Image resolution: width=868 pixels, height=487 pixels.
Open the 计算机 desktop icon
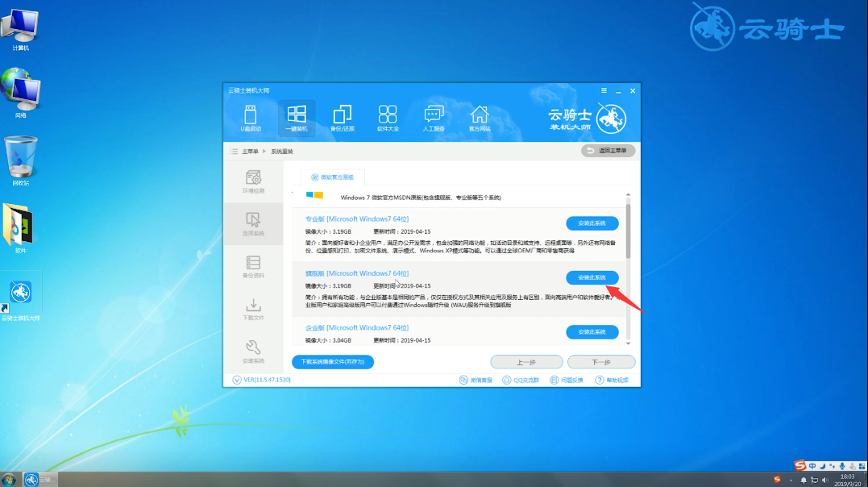click(20, 31)
